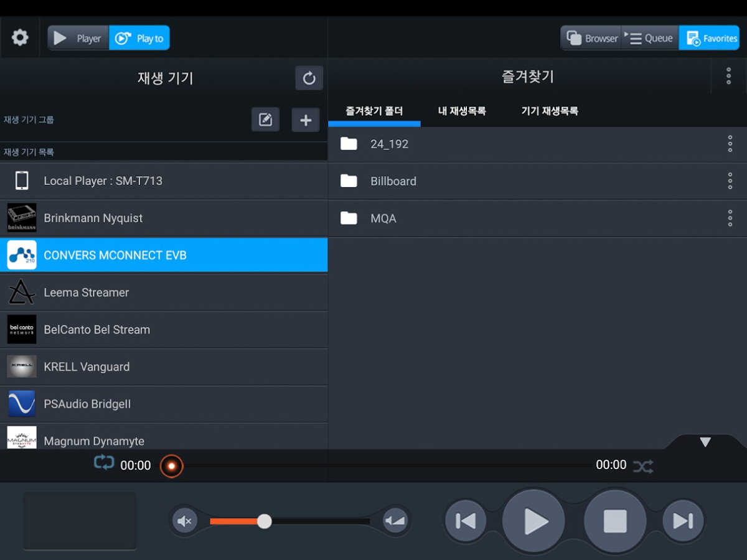Select CONVERS MCONNECT EVB device icon
747x560 pixels.
[22, 255]
